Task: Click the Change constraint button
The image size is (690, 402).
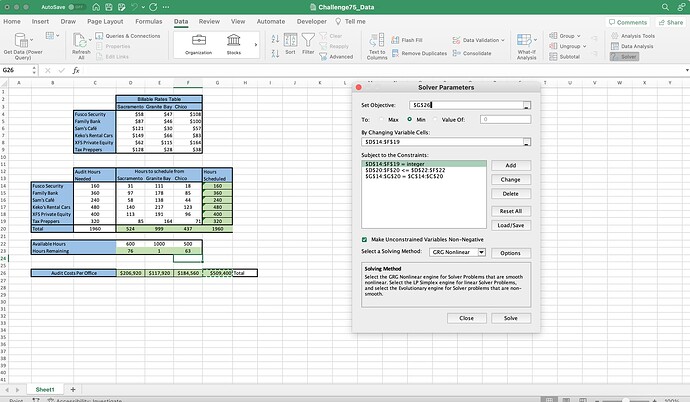Action: click(x=511, y=179)
